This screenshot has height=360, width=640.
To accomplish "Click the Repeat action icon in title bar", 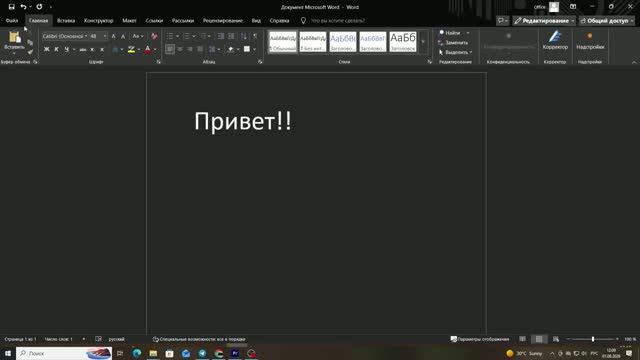I will [39, 7].
